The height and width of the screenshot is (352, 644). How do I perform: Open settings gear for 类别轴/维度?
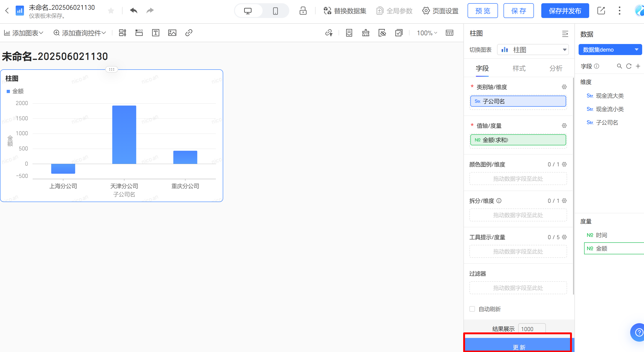(x=564, y=87)
